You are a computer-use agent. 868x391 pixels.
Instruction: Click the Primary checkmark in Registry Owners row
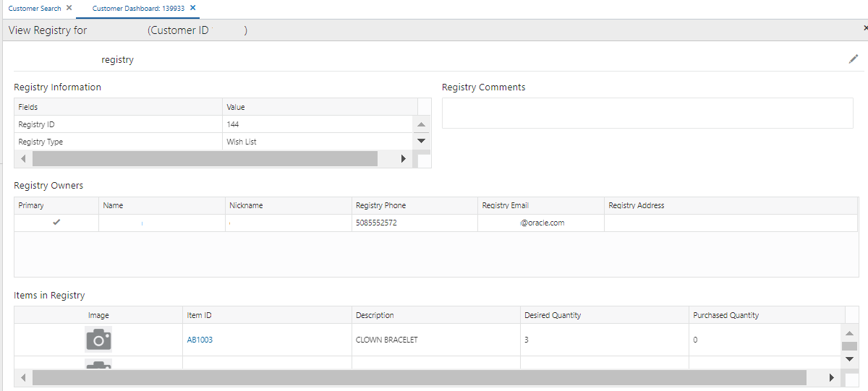pyautogui.click(x=56, y=223)
